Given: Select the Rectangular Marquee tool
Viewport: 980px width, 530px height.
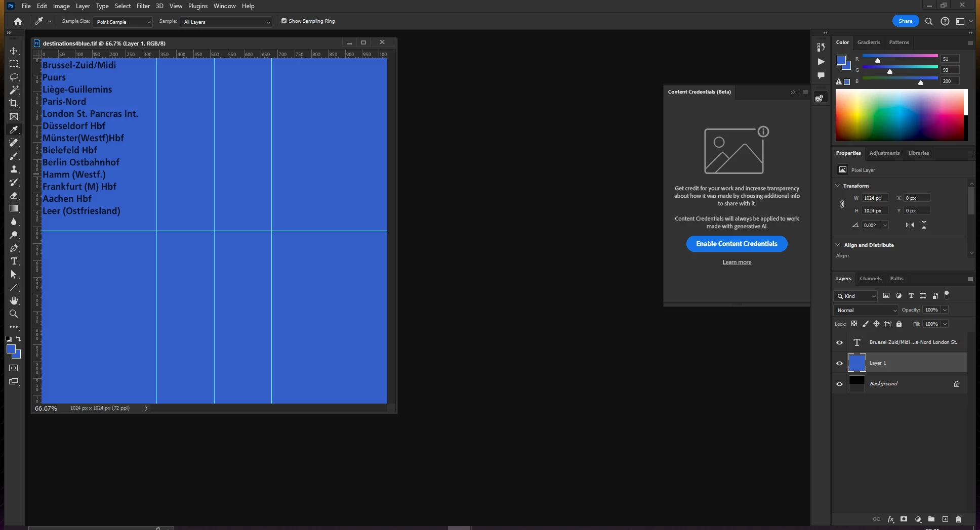Looking at the screenshot, I should coord(14,64).
